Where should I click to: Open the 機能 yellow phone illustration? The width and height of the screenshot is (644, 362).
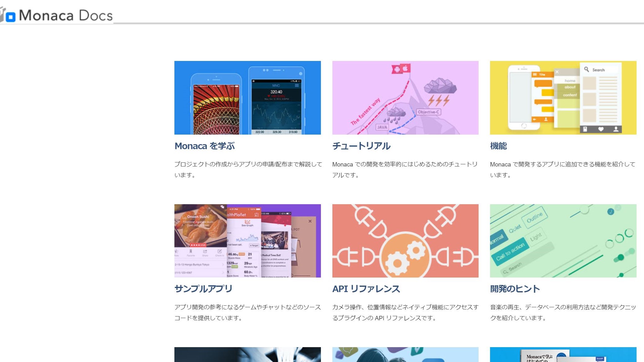click(563, 98)
